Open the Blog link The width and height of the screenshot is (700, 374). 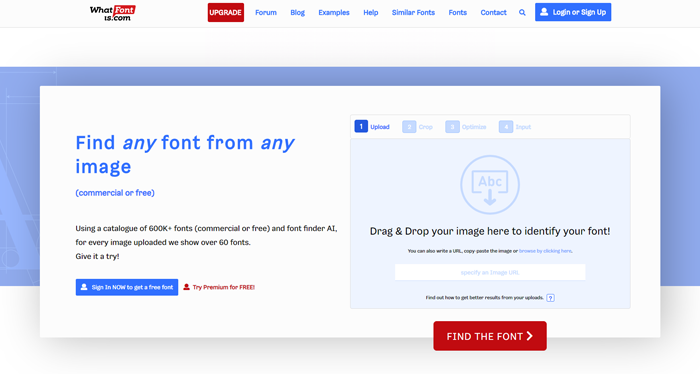click(297, 12)
